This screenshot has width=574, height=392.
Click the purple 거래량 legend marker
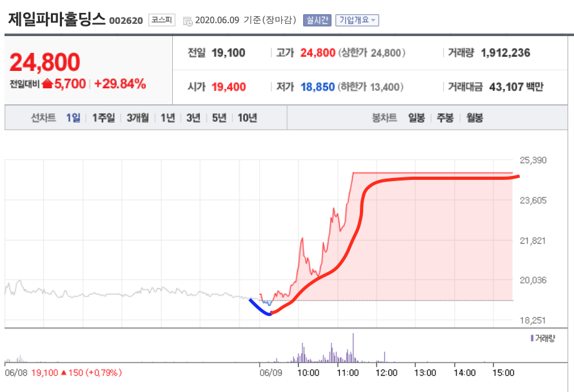tap(532, 338)
